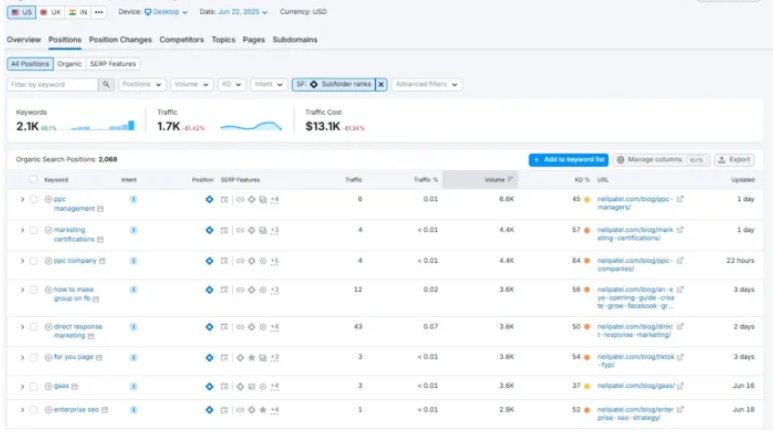
Task: Click SERP icon next to 'ppc company' keyword
Action: pos(102,261)
